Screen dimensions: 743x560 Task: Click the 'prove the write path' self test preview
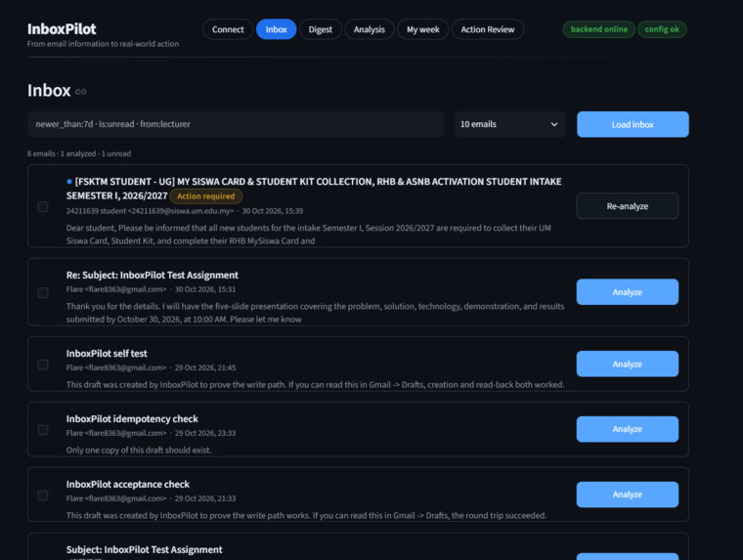coord(315,385)
